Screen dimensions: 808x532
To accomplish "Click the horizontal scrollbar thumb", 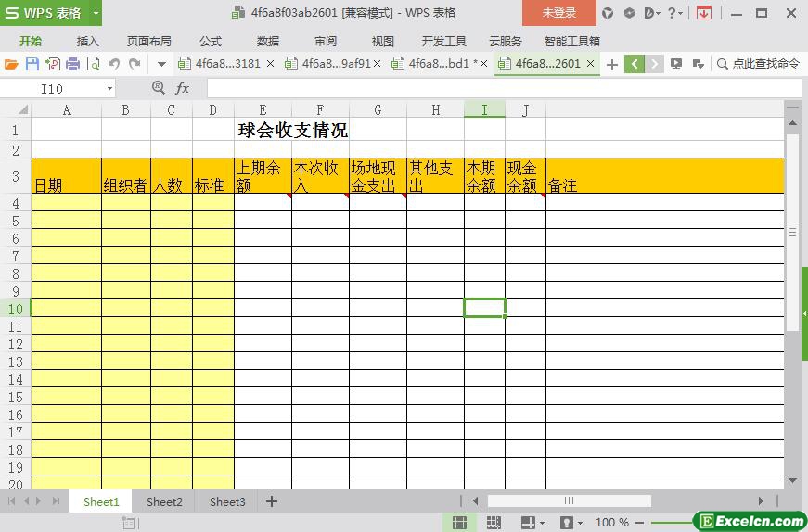I will coord(569,500).
